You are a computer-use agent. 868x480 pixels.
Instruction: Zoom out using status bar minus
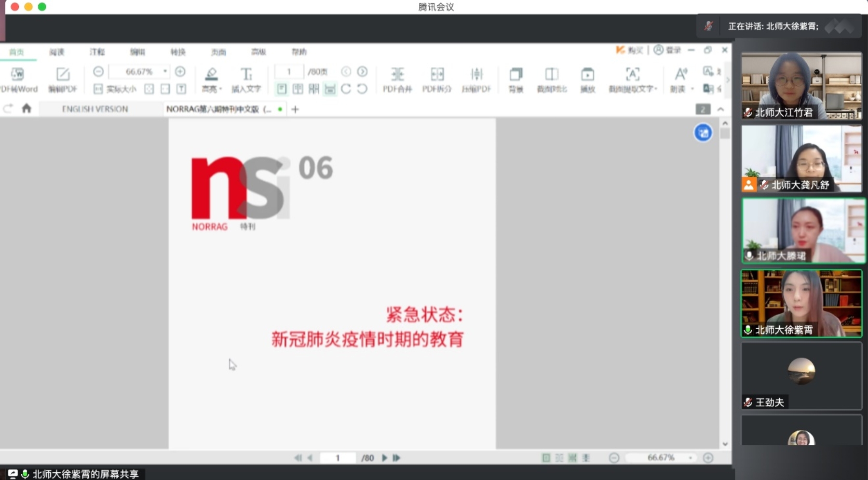(614, 458)
